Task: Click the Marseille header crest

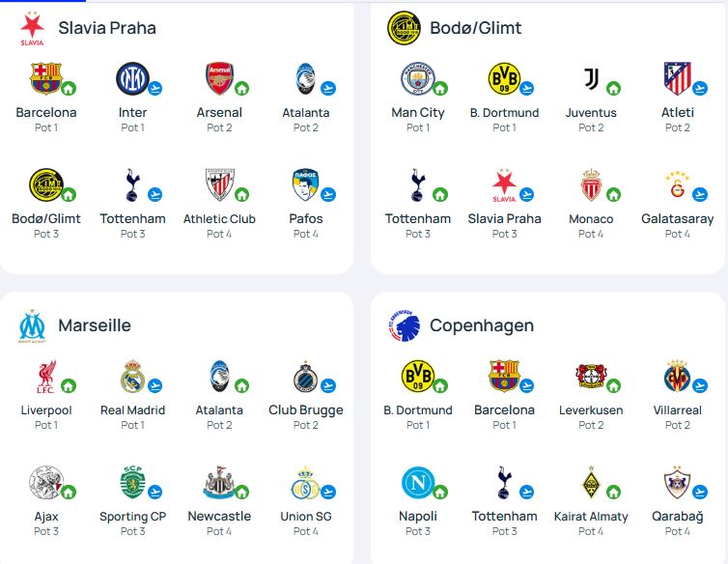Action: 32,326
